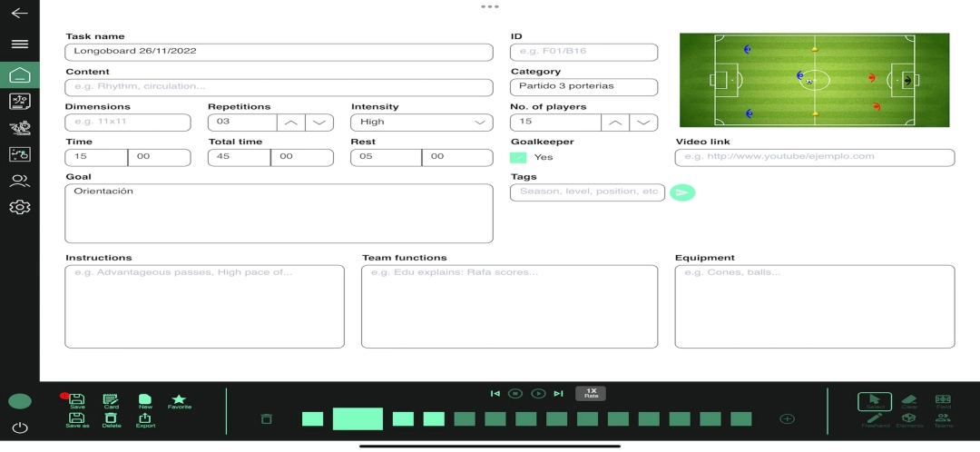Click the soccer field preview thumbnail
980x452 pixels.
pyautogui.click(x=814, y=80)
